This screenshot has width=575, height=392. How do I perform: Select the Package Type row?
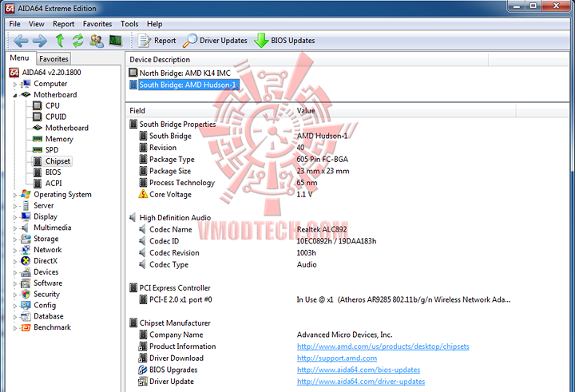244,159
